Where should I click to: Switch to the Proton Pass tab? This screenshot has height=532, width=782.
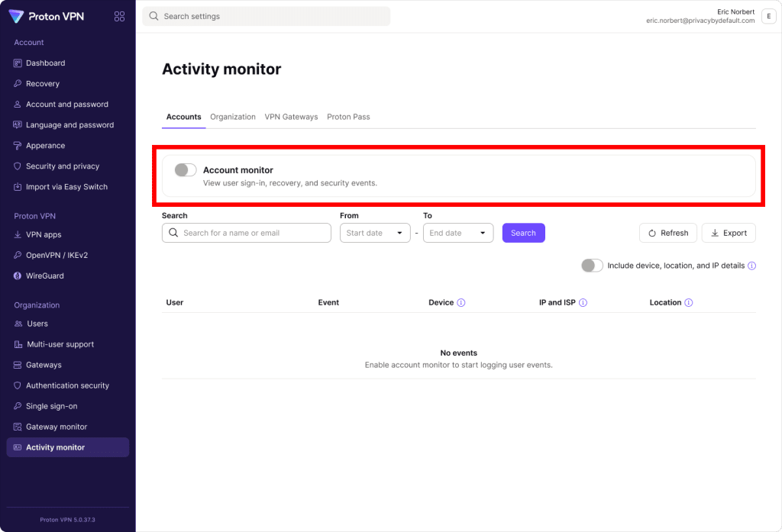348,117
